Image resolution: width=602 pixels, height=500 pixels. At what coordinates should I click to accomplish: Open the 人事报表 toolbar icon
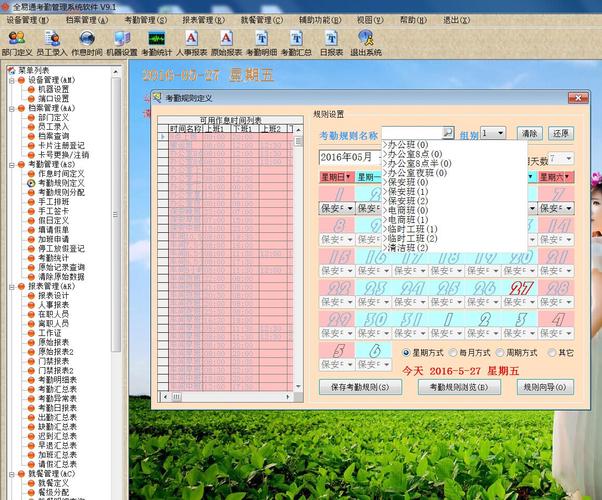pos(191,43)
